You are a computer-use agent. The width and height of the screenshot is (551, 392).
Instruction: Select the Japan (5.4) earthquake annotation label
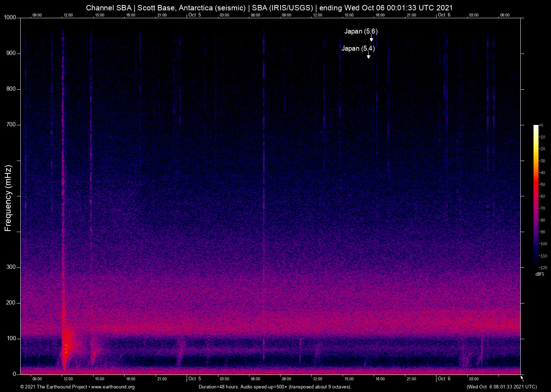point(358,49)
